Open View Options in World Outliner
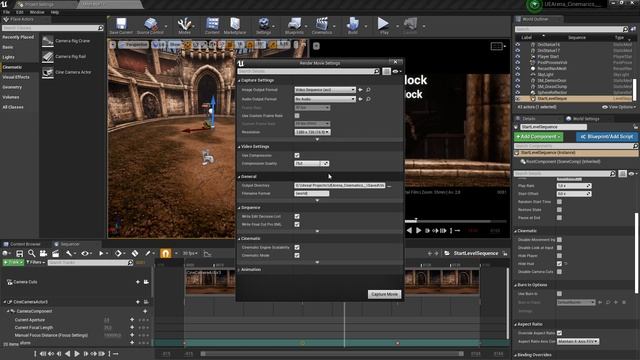The height and width of the screenshot is (360, 640). (x=619, y=107)
